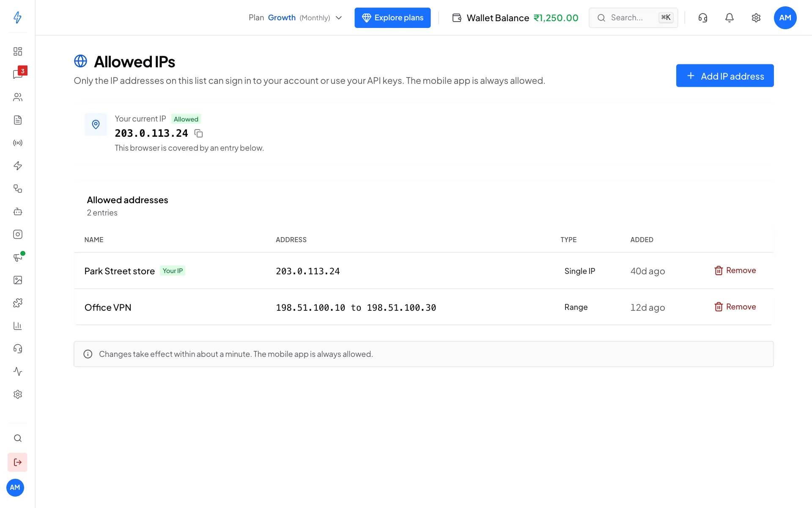The image size is (812, 508).
Task: Click the address range 198.51.100.10 to 198.51.100.30
Action: tap(356, 308)
